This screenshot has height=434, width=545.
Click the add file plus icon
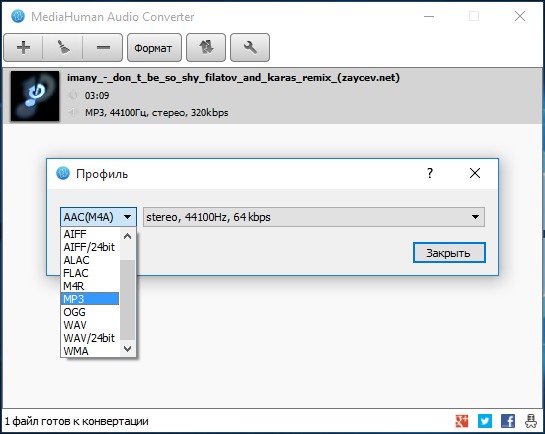click(23, 48)
